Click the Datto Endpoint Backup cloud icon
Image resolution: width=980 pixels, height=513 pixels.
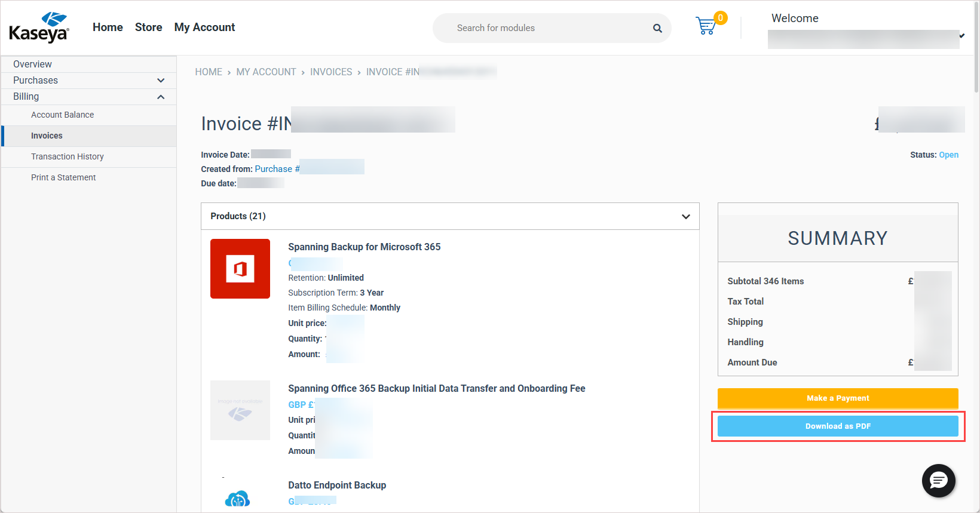tap(238, 498)
